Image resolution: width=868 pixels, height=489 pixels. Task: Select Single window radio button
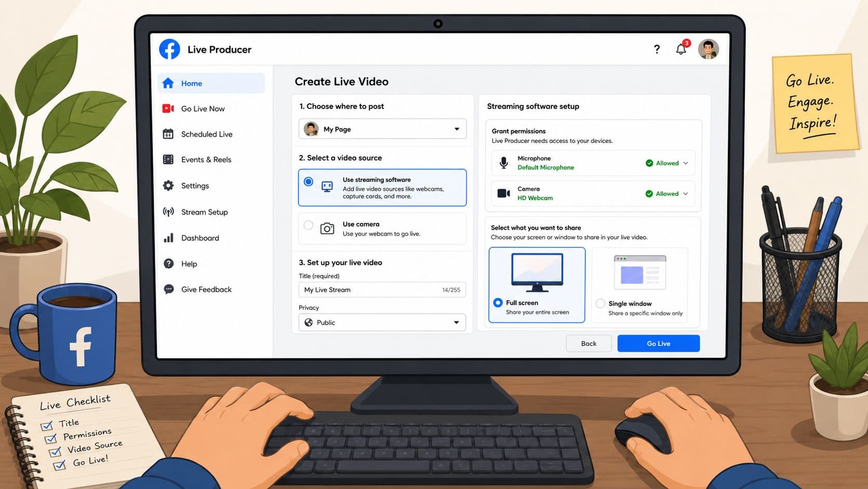click(600, 303)
